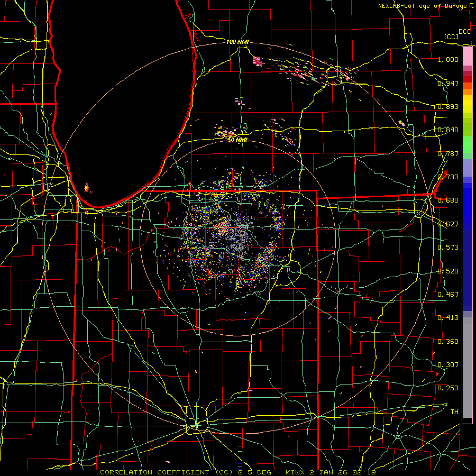The image size is (476, 476).
Task: Select the 0.253 scale value
Action: tap(448, 388)
